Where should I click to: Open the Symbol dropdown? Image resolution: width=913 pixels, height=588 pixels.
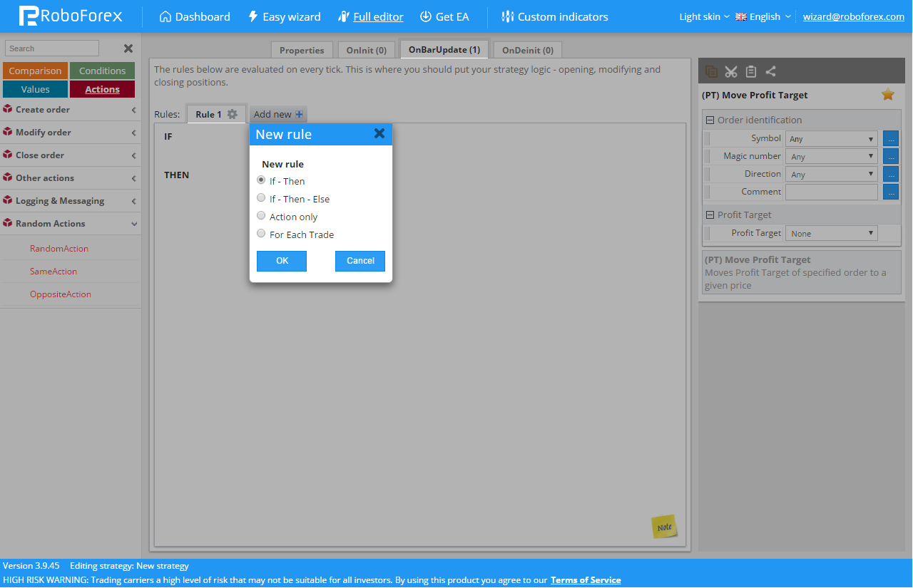click(x=831, y=139)
